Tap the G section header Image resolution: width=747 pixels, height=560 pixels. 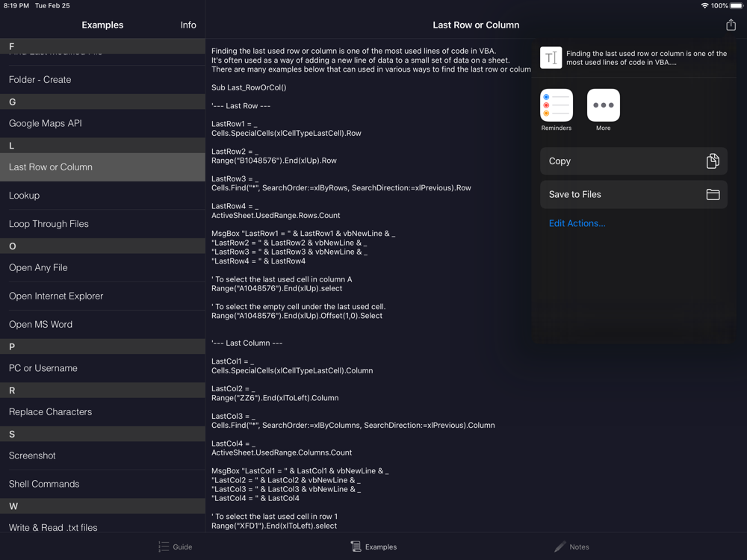(x=102, y=102)
